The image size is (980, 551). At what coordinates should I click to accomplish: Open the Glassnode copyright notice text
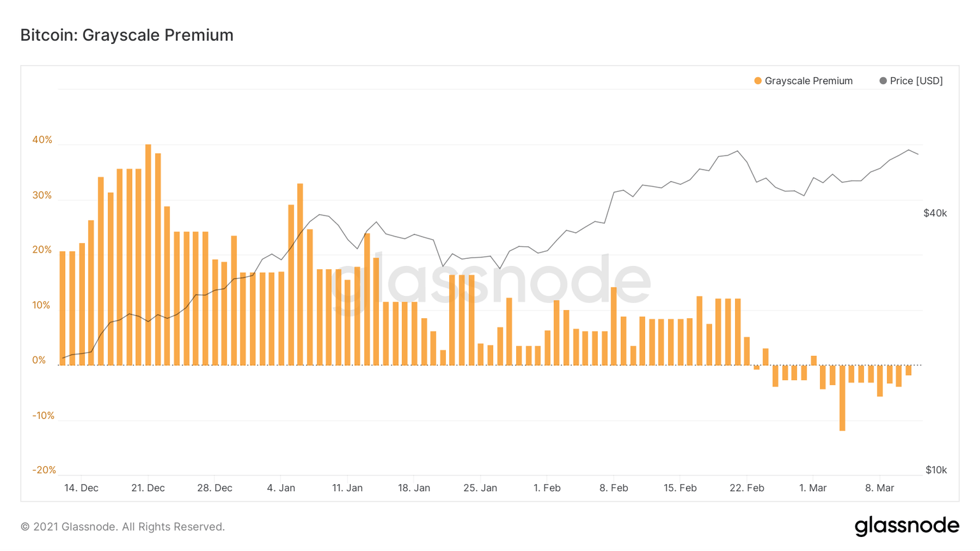(122, 527)
